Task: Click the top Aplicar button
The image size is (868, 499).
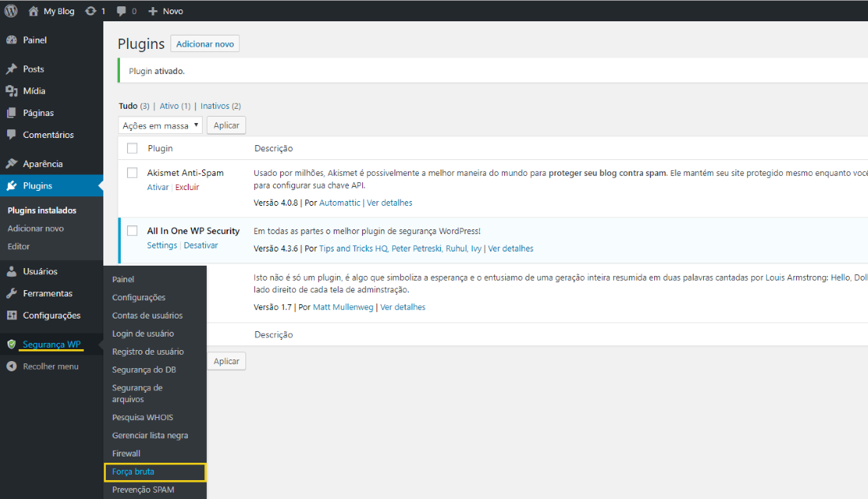Action: point(226,125)
